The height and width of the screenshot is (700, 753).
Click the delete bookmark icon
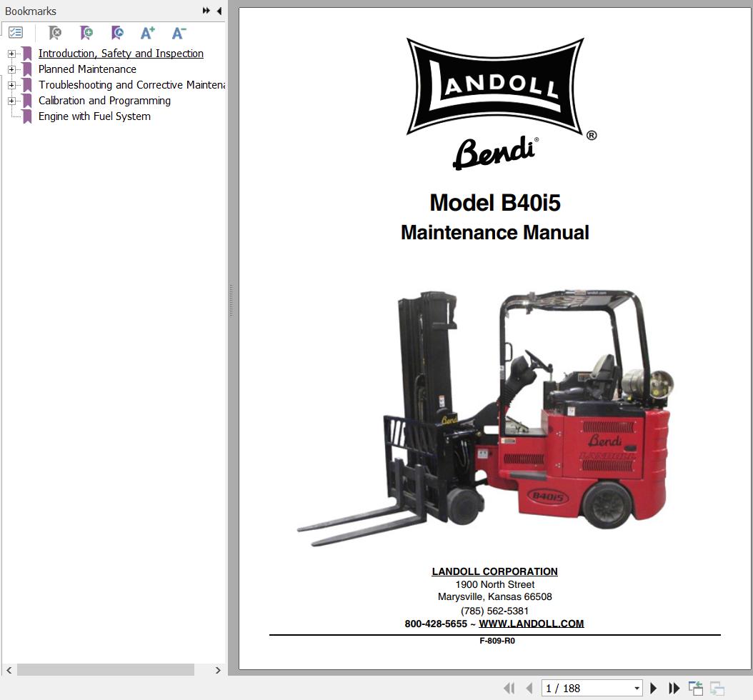pos(55,33)
